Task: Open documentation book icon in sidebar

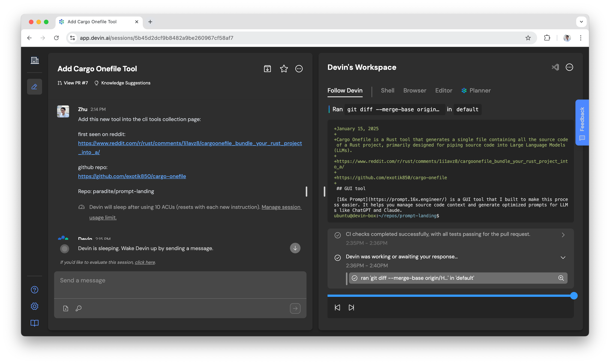Action: pyautogui.click(x=34, y=323)
